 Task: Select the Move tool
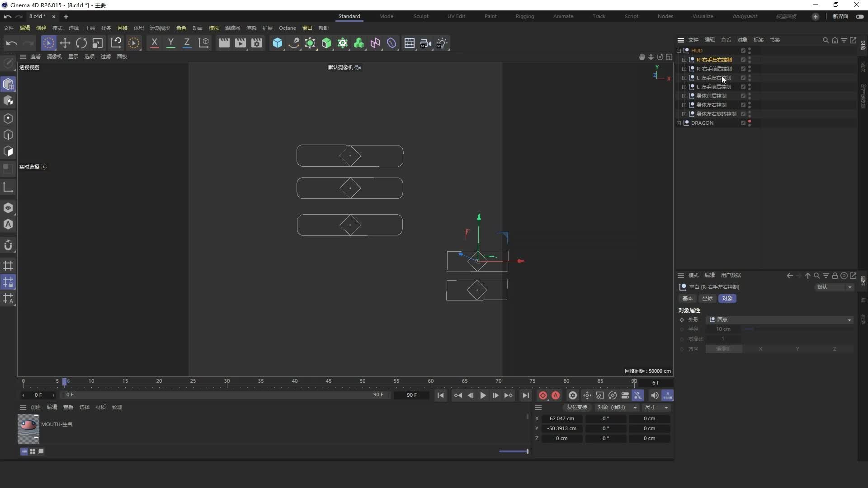click(x=65, y=43)
